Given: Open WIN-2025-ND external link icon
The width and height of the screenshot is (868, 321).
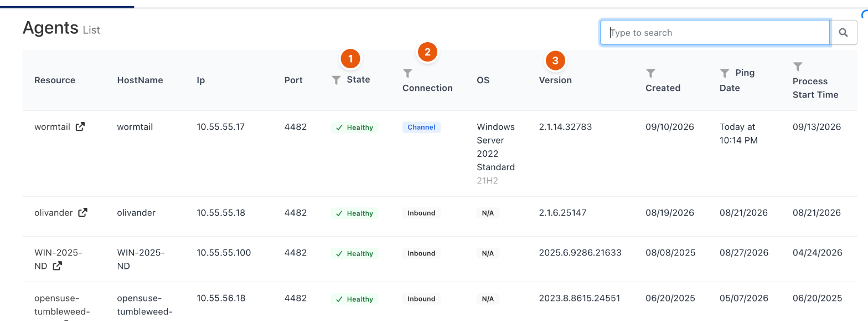Looking at the screenshot, I should (x=57, y=266).
